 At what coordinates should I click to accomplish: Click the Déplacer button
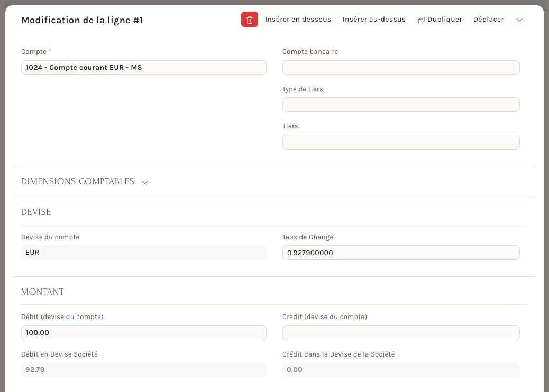488,20
